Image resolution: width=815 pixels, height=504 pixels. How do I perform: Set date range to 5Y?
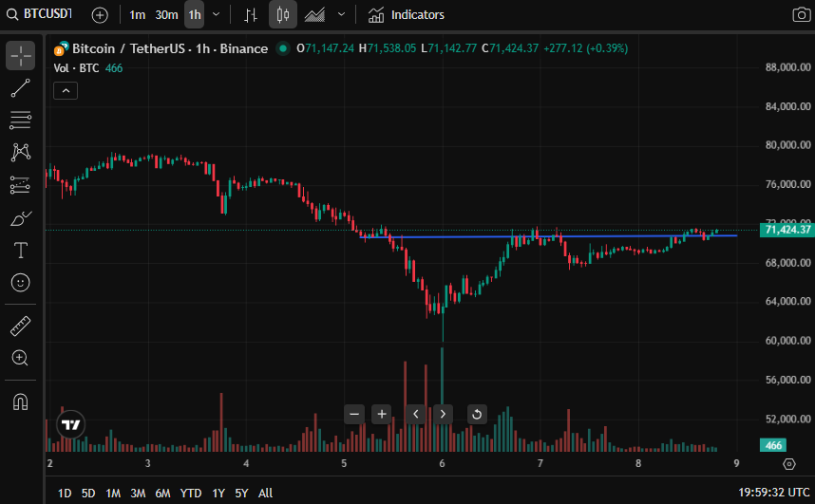(x=241, y=493)
